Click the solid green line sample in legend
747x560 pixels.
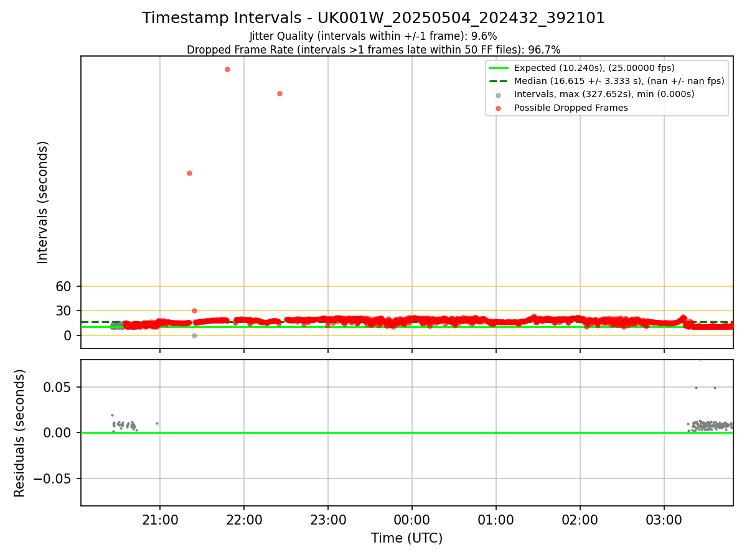coord(498,68)
